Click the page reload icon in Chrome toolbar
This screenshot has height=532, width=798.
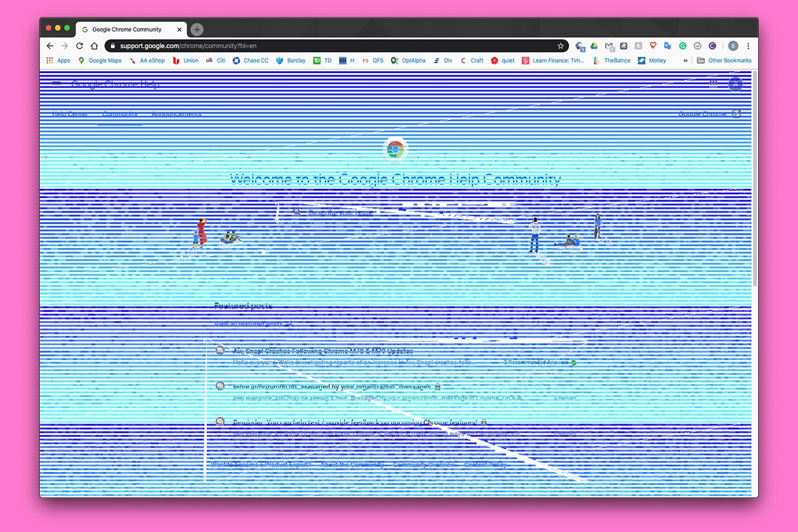pyautogui.click(x=79, y=45)
